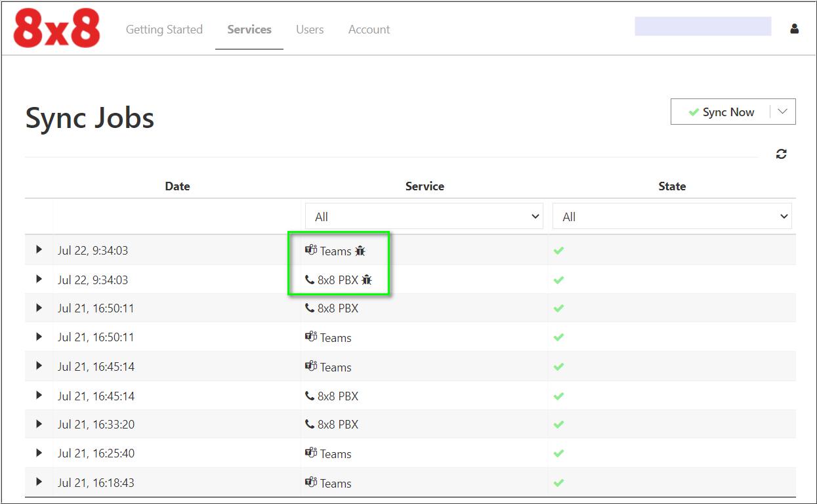This screenshot has height=504, width=817.
Task: Switch to the Users tab
Action: [310, 30]
